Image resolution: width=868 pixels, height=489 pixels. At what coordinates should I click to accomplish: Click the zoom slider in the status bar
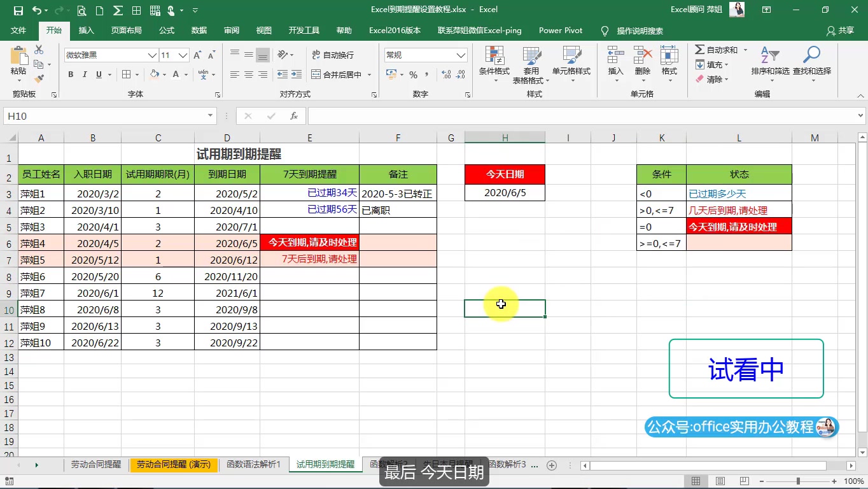point(798,481)
